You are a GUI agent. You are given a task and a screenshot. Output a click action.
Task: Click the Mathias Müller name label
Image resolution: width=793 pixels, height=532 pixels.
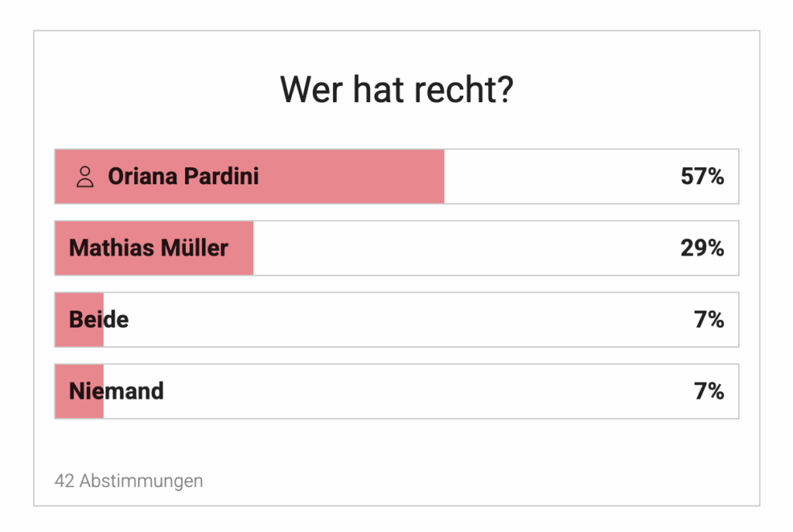tap(149, 248)
